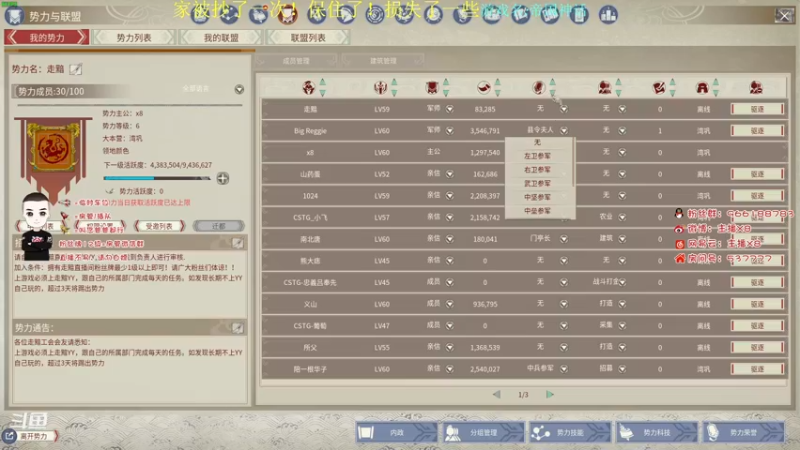Switch to the 势力列表 tab
Screen dimensions: 800x450
click(x=134, y=37)
